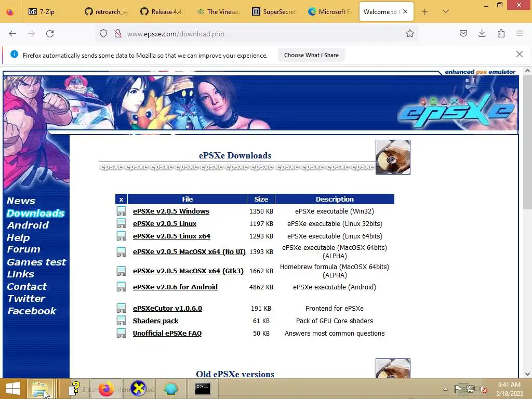Open the Twitter sidebar link
The width and height of the screenshot is (532, 399).
(x=26, y=299)
